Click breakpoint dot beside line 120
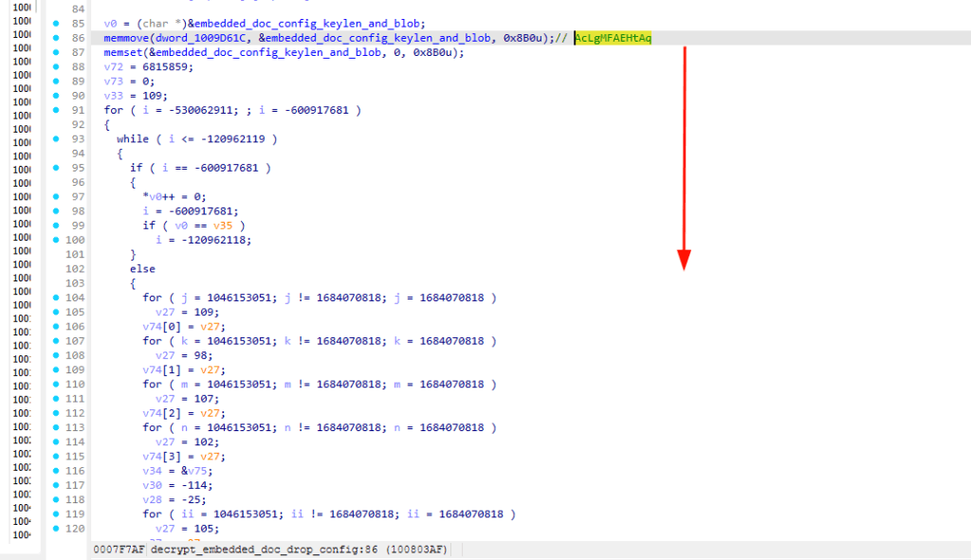The width and height of the screenshot is (971, 560). click(56, 529)
